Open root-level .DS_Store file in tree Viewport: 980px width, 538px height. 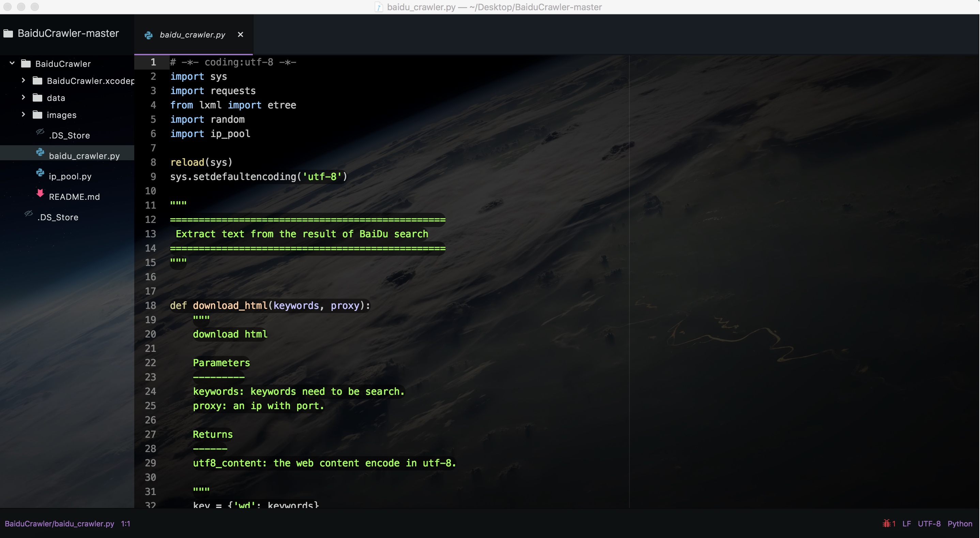pos(58,217)
